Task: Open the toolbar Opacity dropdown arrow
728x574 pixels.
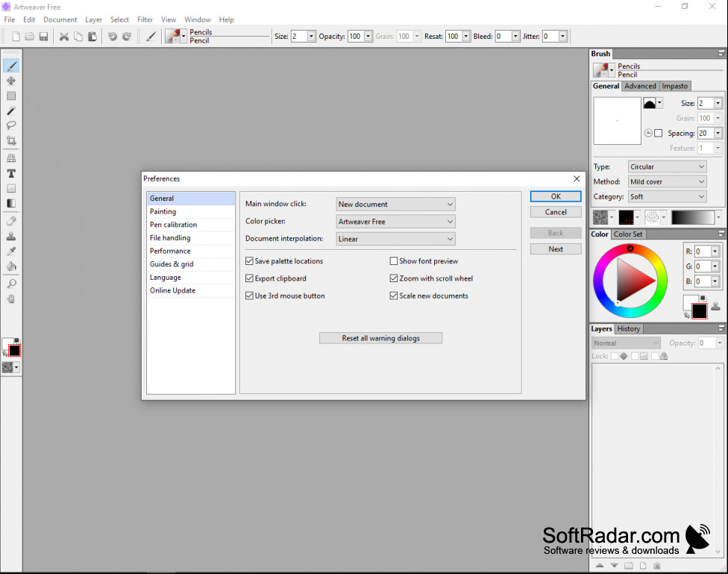Action: point(368,37)
